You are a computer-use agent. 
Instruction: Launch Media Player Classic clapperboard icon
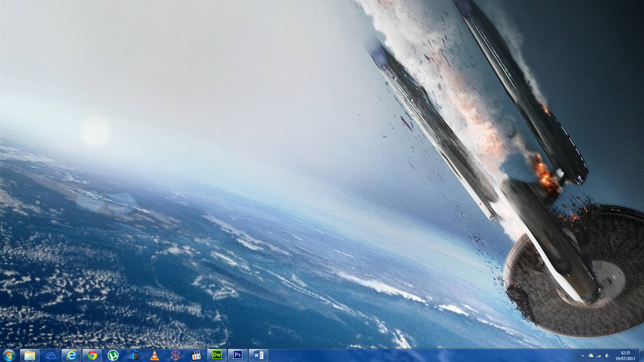point(196,355)
